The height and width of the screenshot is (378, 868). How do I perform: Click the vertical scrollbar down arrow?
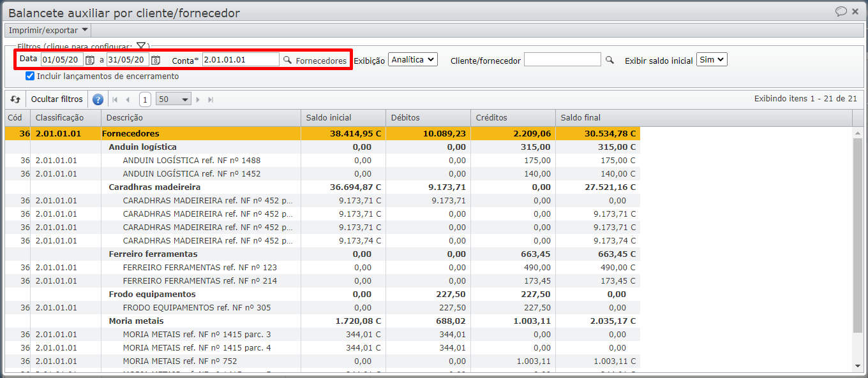858,366
